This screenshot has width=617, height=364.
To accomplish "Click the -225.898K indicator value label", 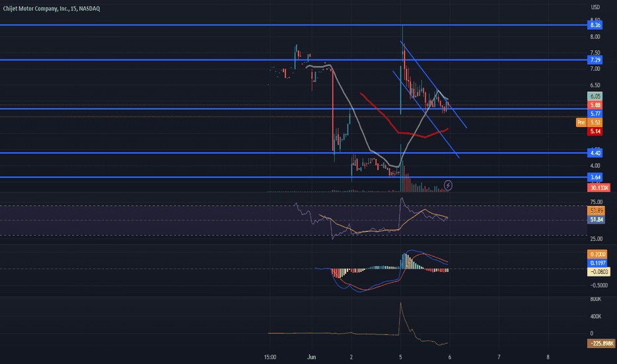I will pos(601,343).
